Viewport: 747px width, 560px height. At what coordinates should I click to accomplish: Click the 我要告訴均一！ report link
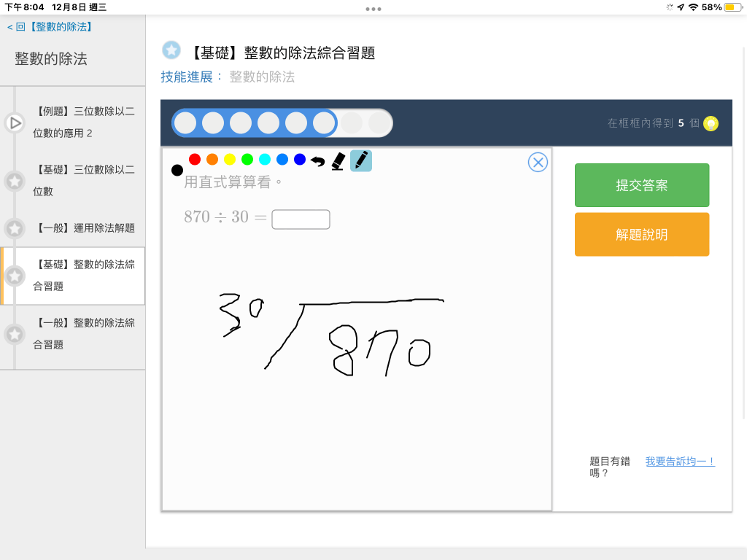(680, 462)
